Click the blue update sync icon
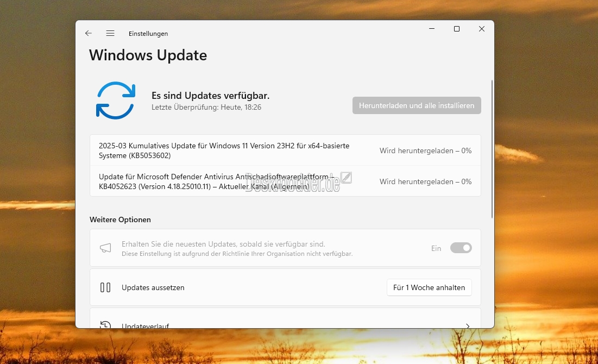 click(116, 101)
